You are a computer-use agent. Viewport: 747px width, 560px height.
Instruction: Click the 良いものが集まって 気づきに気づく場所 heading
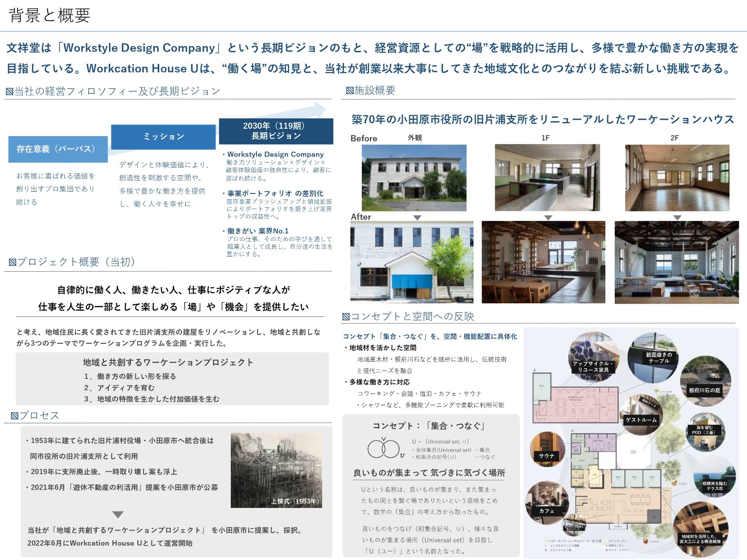pyautogui.click(x=429, y=473)
